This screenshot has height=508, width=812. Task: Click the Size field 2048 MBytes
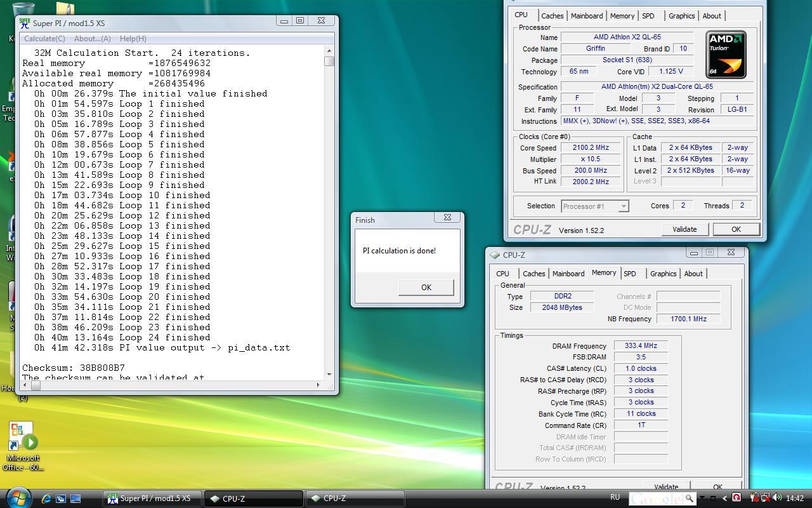[562, 307]
